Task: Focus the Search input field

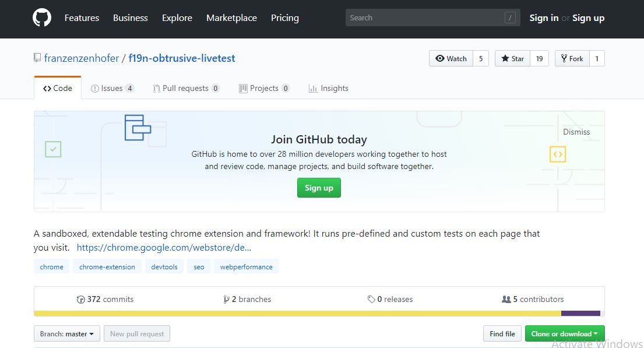Action: coord(432,17)
